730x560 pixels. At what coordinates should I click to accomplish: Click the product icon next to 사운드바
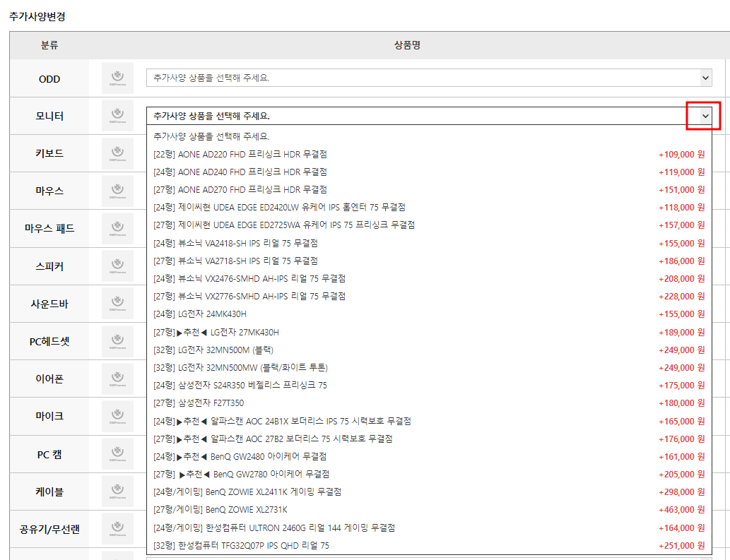pyautogui.click(x=117, y=304)
